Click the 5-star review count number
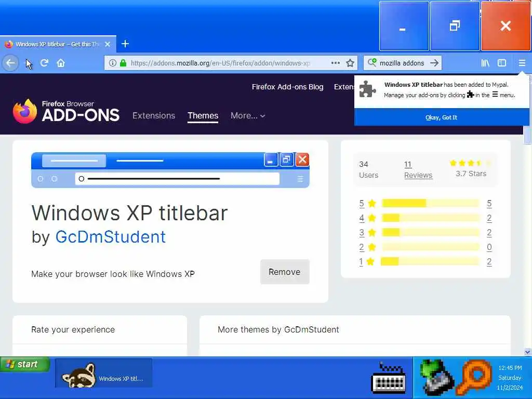532x399 pixels. pos(489,203)
